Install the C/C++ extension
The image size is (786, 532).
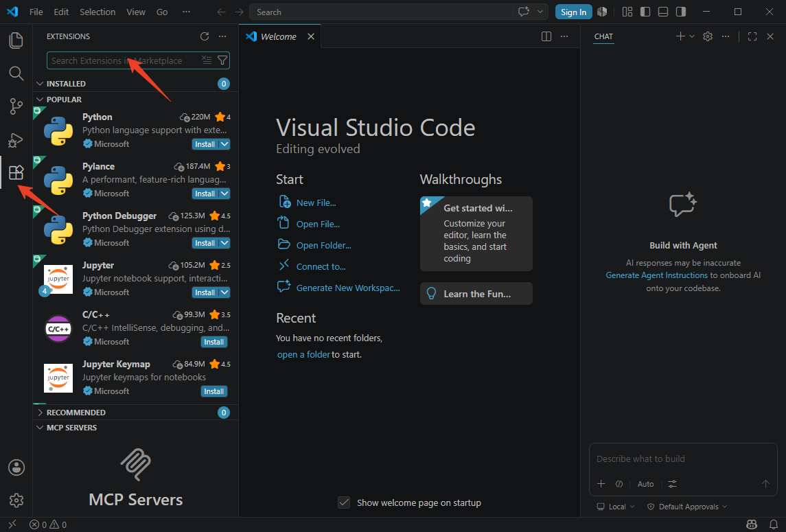(214, 342)
